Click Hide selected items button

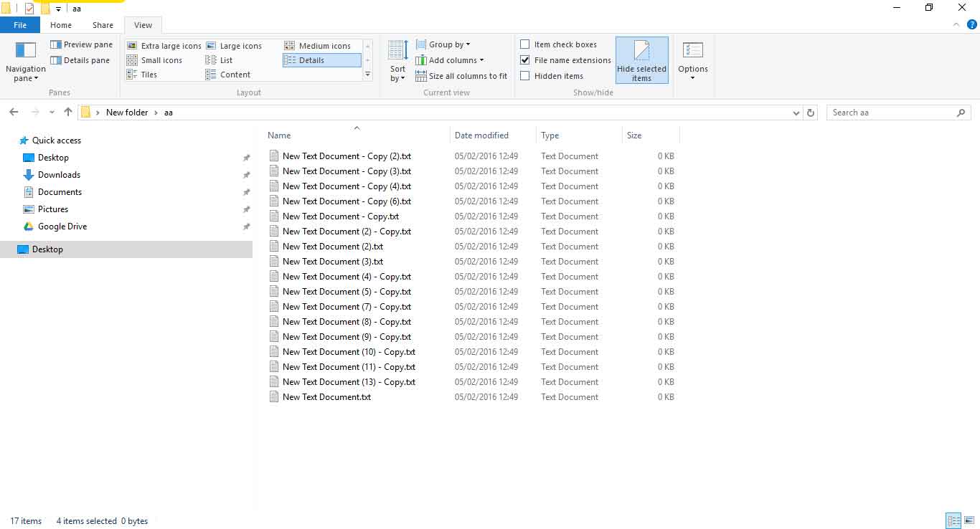[x=641, y=60]
